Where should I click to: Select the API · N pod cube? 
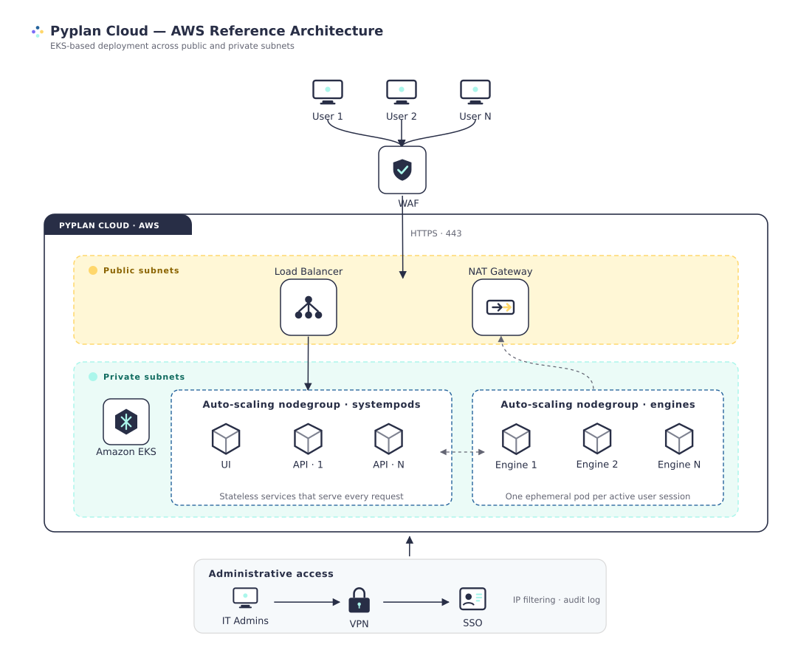coord(388,439)
